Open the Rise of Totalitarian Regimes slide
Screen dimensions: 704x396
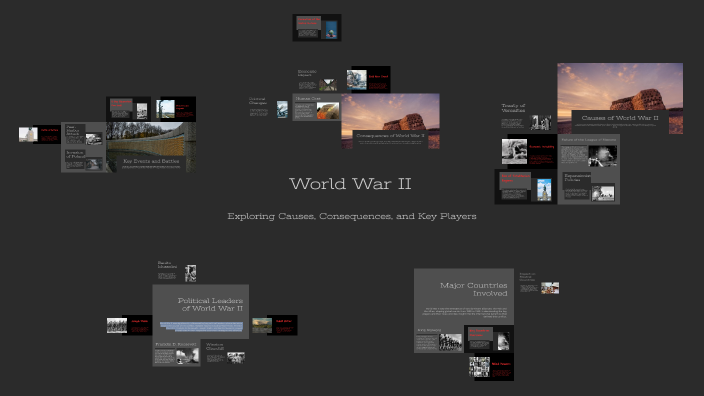pos(526,187)
